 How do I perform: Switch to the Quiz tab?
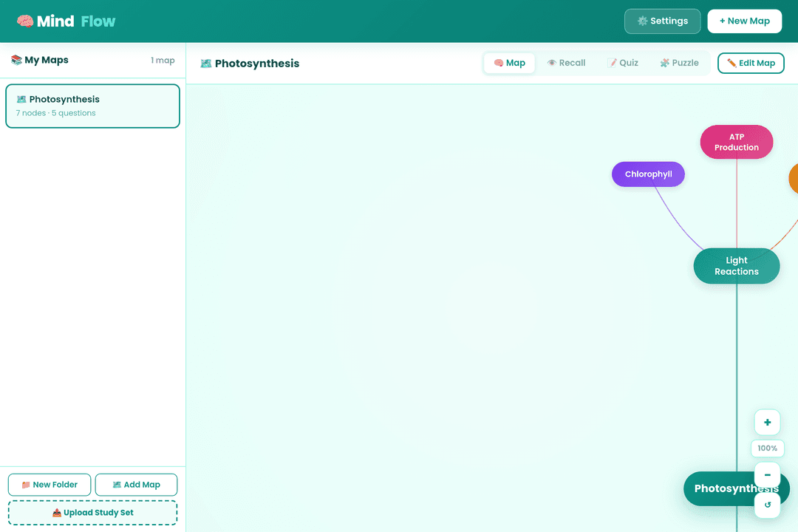point(622,63)
